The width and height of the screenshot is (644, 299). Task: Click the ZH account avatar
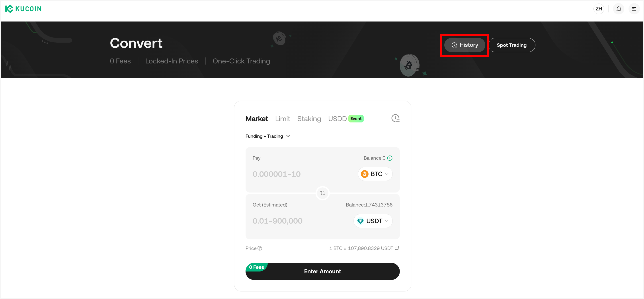pyautogui.click(x=598, y=9)
